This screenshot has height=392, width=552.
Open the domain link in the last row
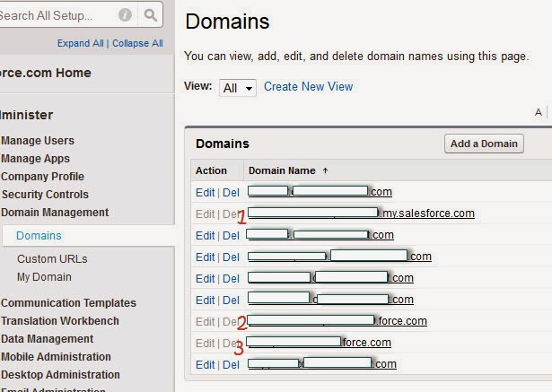pos(321,364)
